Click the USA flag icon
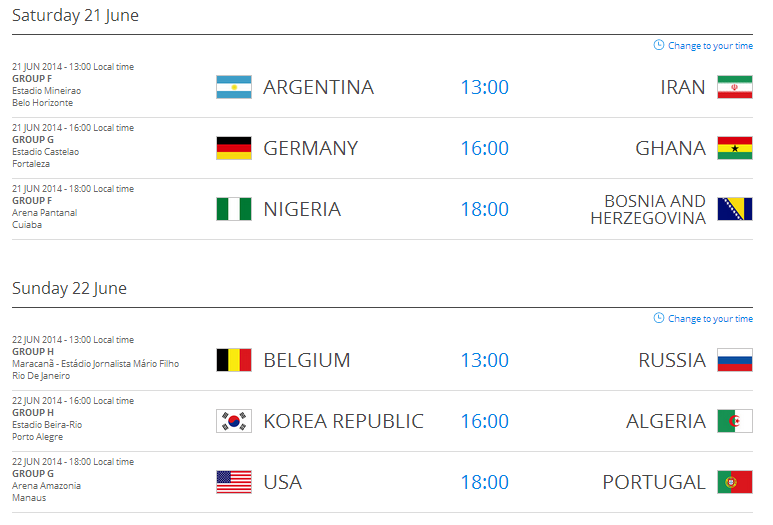Viewport: 773px width, 525px height. (x=234, y=482)
